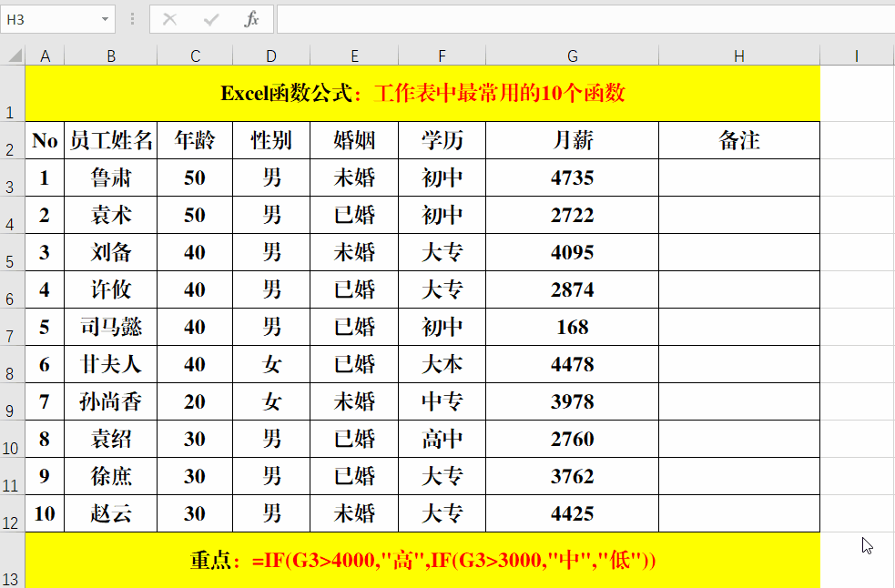Click the 月薪 header cell
Viewport: 895px width, 588px height.
point(573,140)
